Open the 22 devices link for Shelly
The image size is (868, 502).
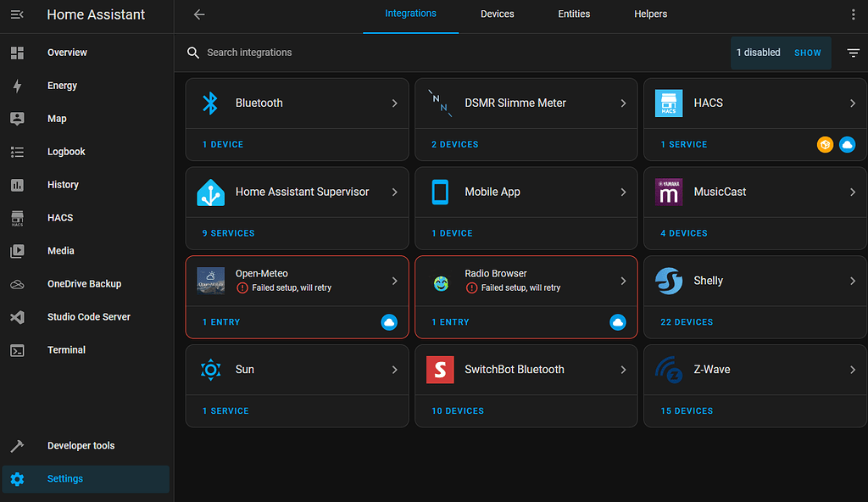pyautogui.click(x=687, y=322)
